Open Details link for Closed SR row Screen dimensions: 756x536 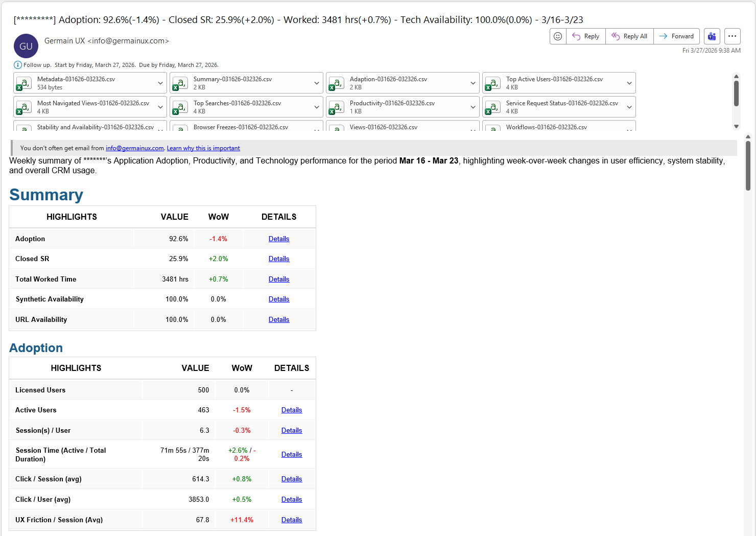[x=279, y=259]
